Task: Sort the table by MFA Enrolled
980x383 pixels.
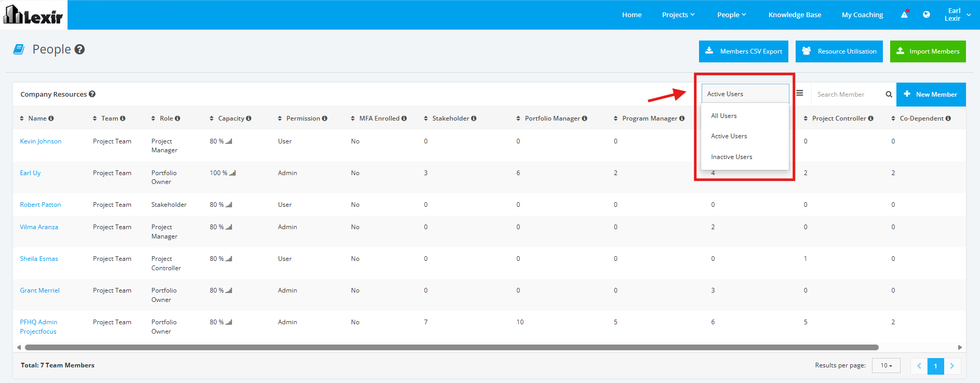Action: pos(353,118)
